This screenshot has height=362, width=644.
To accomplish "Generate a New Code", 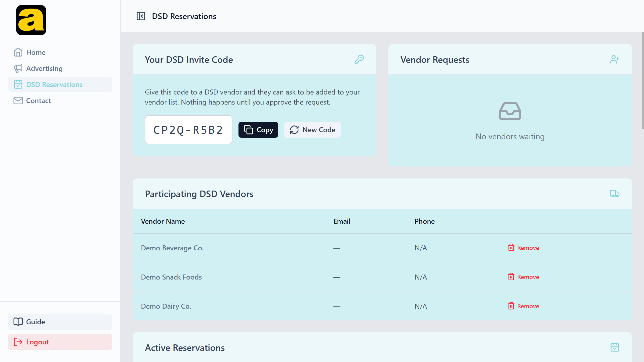I will pos(312,130).
